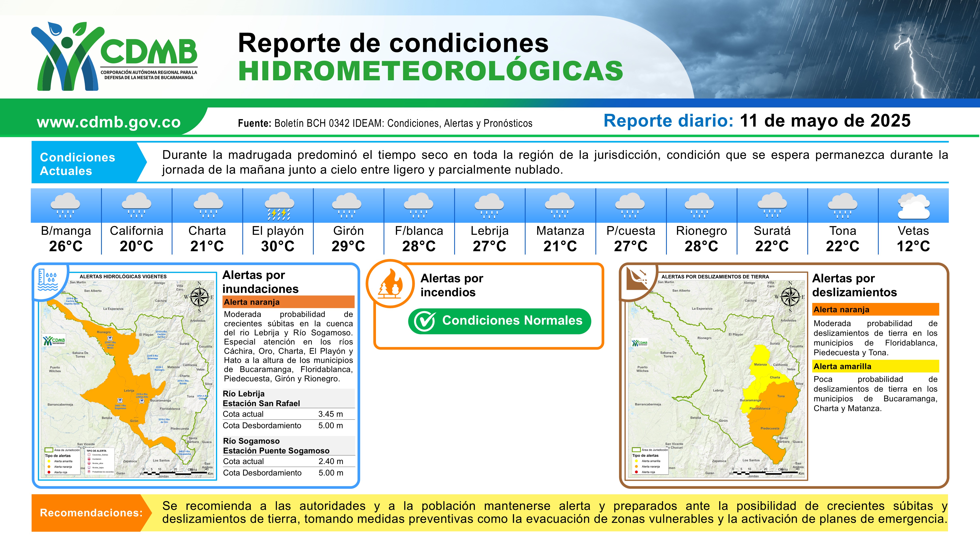Click the Vetas cloudy weather icon

click(913, 206)
